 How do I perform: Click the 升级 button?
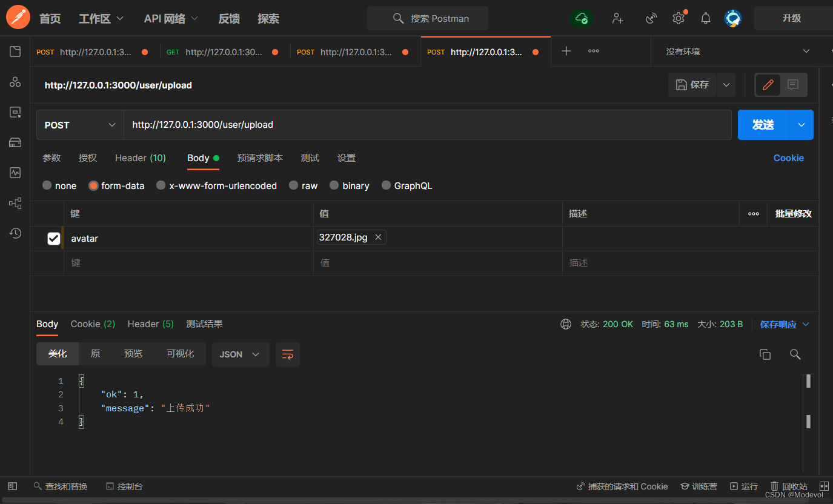click(792, 18)
